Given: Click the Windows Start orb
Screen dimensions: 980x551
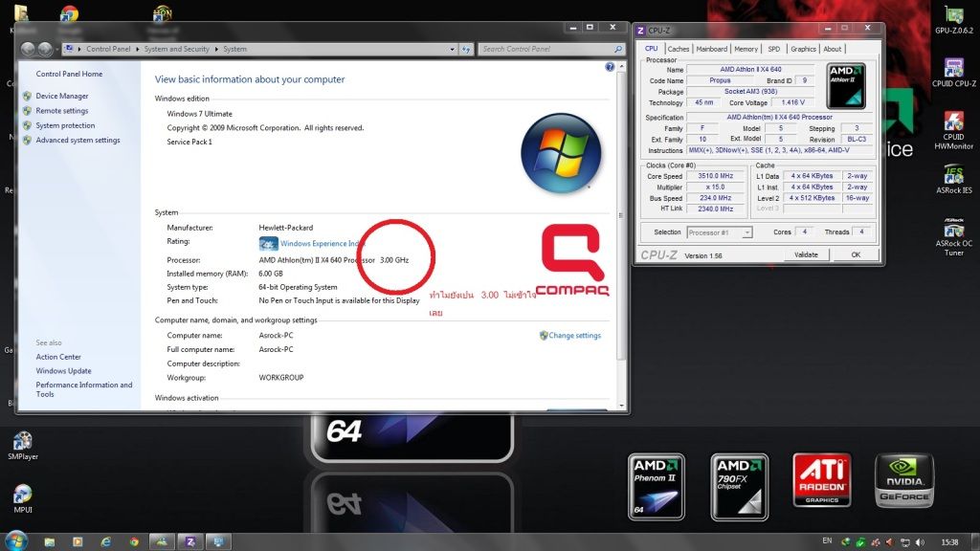Looking at the screenshot, I should tap(16, 540).
